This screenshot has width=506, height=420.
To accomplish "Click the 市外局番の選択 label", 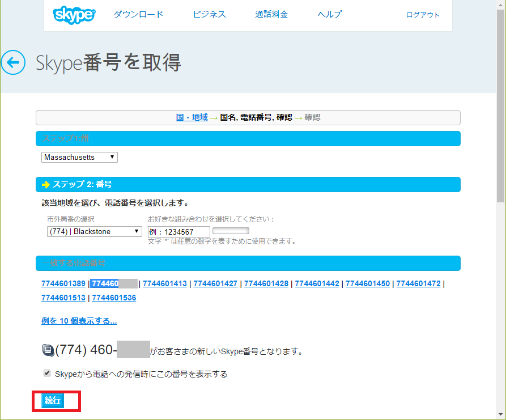I will click(71, 219).
